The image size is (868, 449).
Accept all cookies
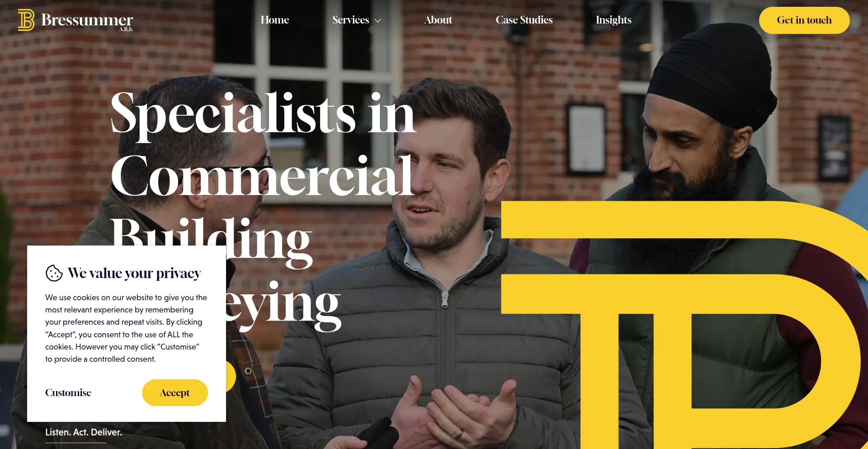pos(175,392)
